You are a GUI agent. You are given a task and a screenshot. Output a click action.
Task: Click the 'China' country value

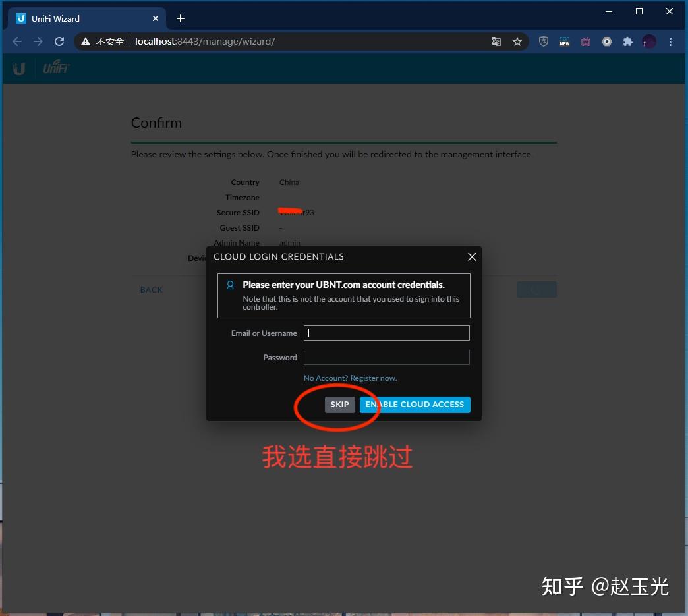289,182
